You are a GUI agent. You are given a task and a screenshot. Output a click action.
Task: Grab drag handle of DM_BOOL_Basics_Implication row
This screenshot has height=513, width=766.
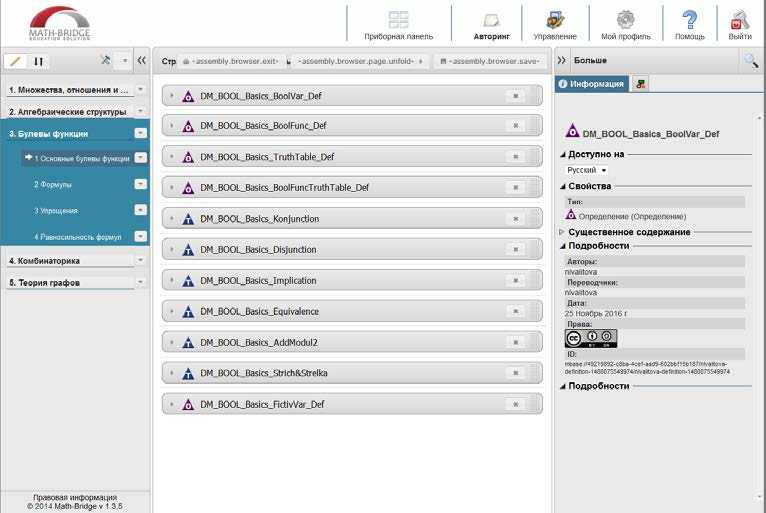pos(535,281)
